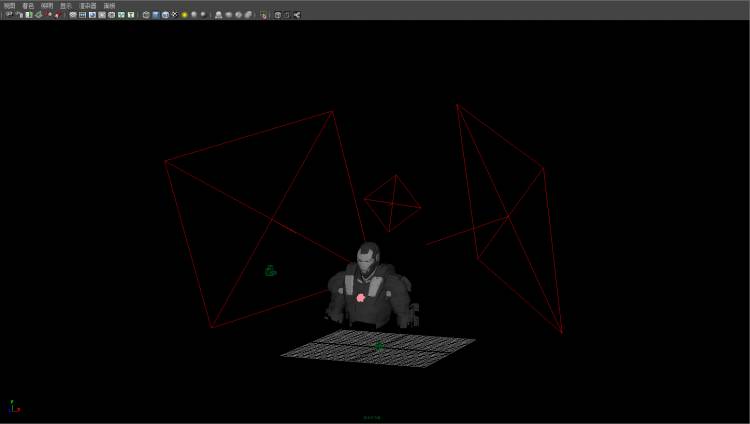The width and height of the screenshot is (750, 424).
Task: Click the cube box icon near toolbar end
Action: click(277, 15)
